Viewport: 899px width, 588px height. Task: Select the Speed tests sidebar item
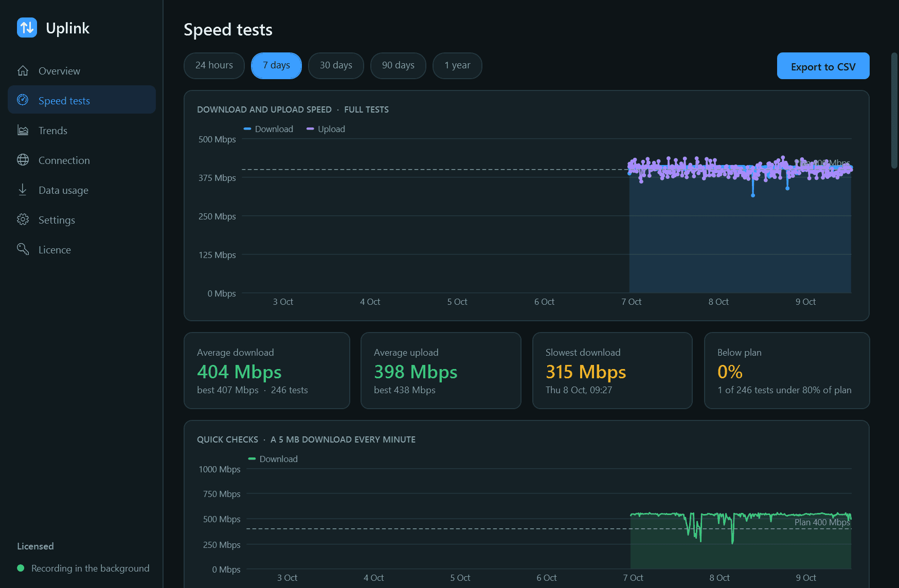pyautogui.click(x=82, y=100)
